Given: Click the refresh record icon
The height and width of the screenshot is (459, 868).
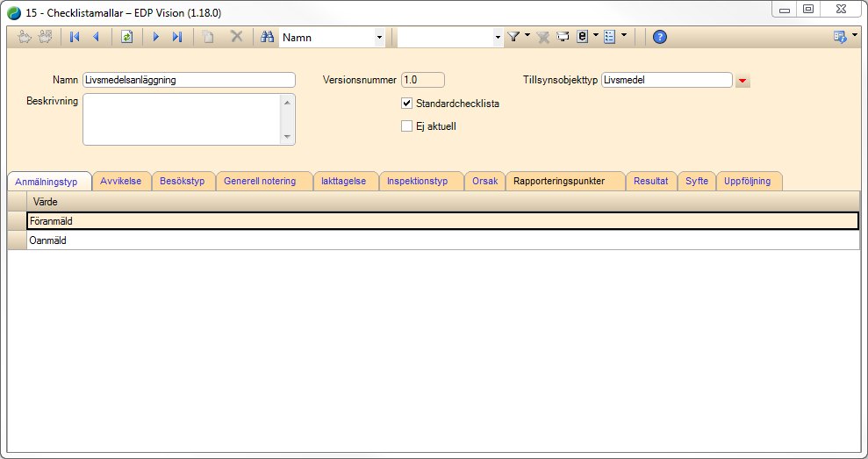Looking at the screenshot, I should [x=126, y=37].
